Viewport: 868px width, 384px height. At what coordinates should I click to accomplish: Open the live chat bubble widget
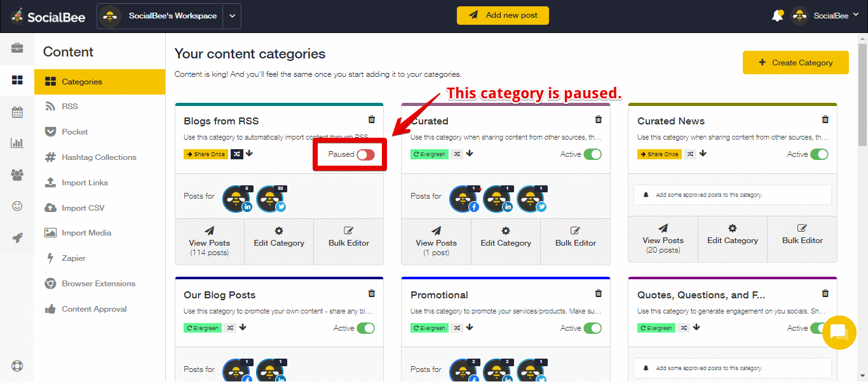[x=839, y=332]
